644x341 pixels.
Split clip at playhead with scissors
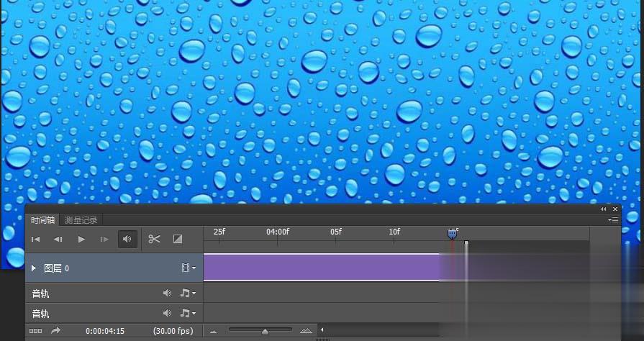154,239
